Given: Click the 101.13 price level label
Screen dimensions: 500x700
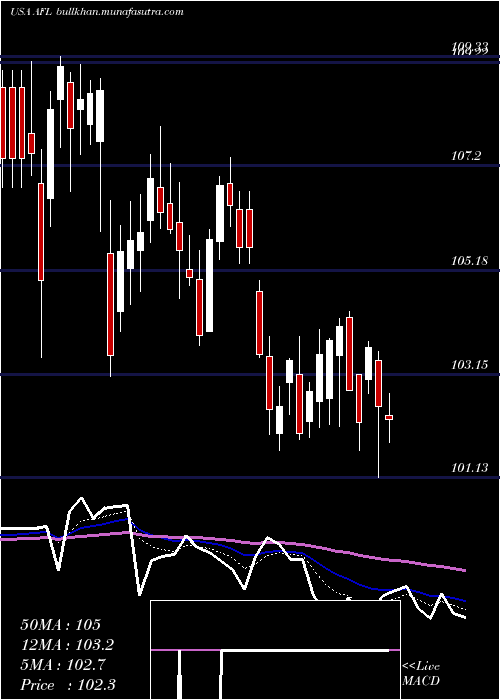Looking at the screenshot, I should 469,467.
